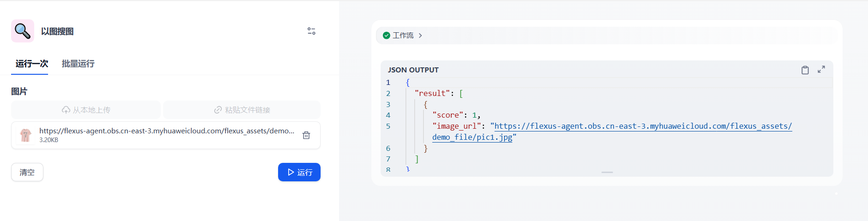
Task: Expand JSON output to fullscreen
Action: coord(821,70)
